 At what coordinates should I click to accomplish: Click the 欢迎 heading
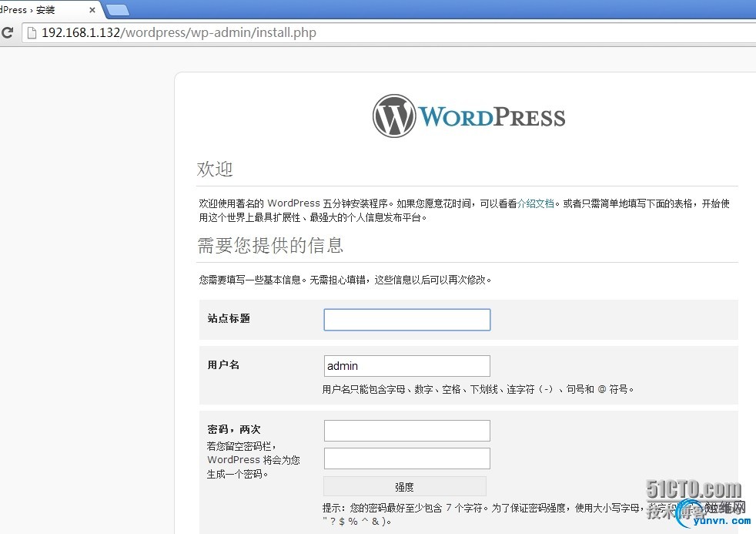coord(215,169)
